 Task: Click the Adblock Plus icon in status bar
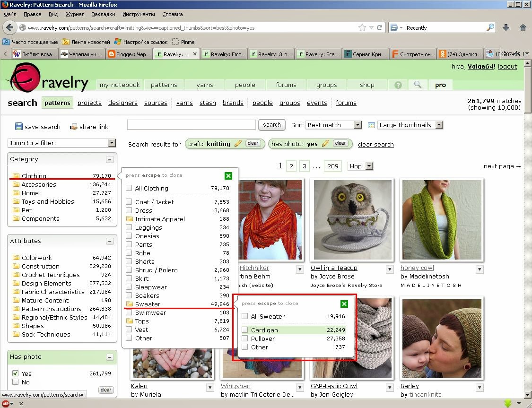tap(5, 404)
